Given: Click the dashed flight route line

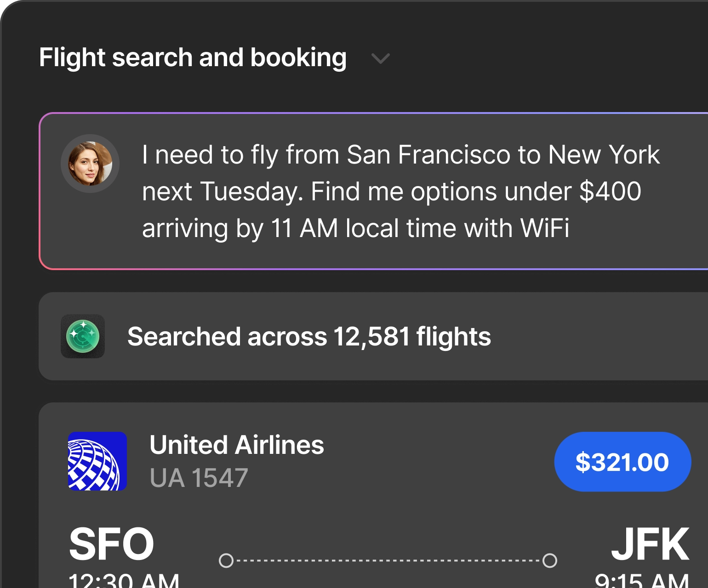Looking at the screenshot, I should pos(388,560).
